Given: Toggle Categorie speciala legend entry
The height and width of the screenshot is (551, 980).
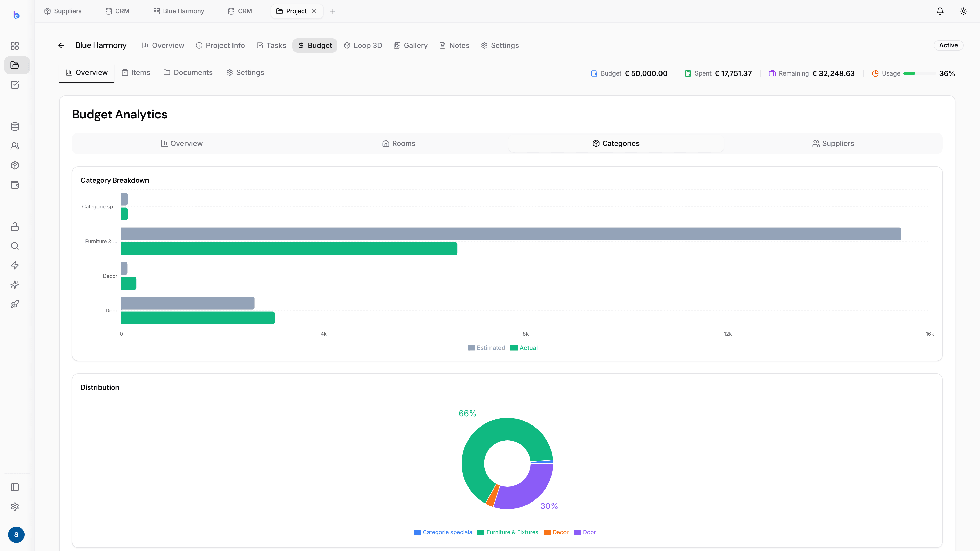Looking at the screenshot, I should point(443,532).
